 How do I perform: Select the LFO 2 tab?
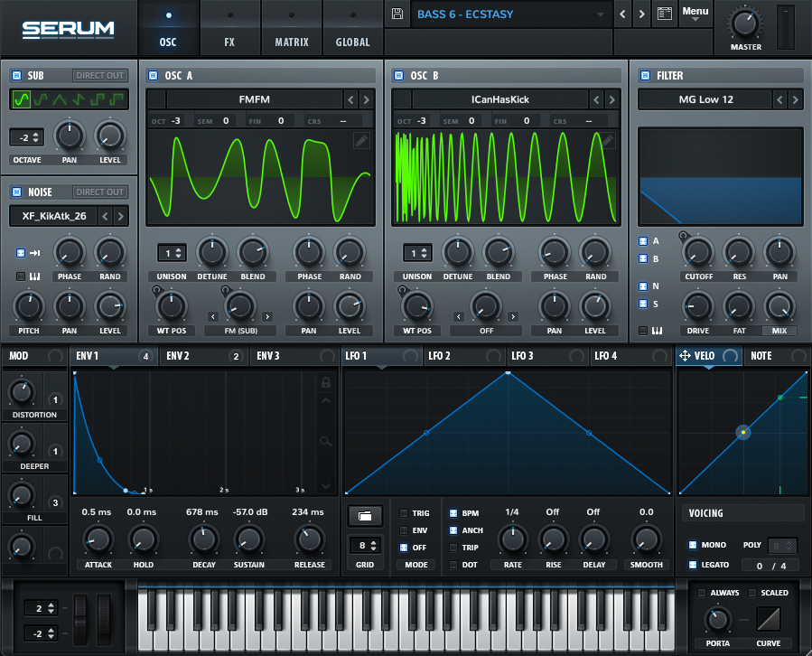464,356
